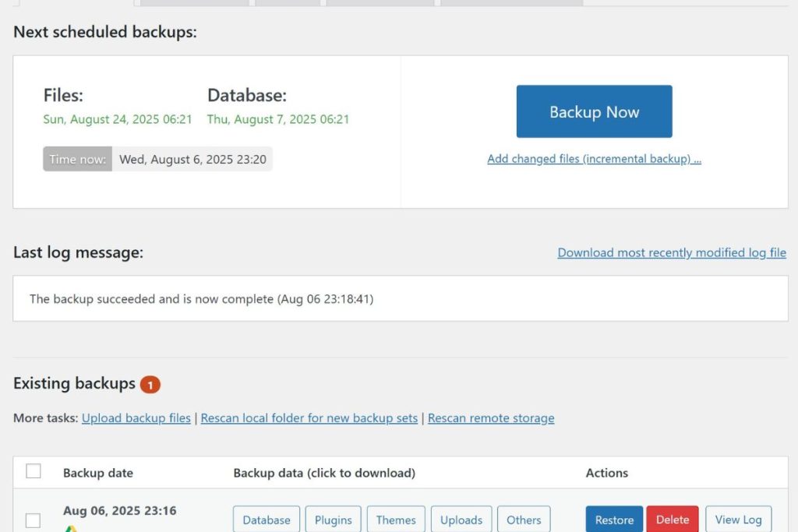Restore the Aug 06 backup
Image resolution: width=798 pixels, height=532 pixels.
tap(613, 519)
